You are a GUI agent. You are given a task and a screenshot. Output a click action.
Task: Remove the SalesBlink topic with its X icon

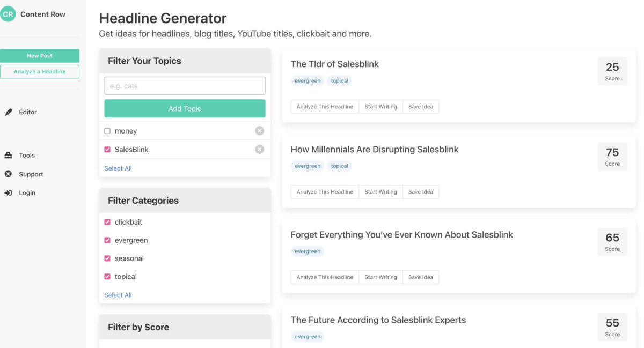pyautogui.click(x=259, y=149)
